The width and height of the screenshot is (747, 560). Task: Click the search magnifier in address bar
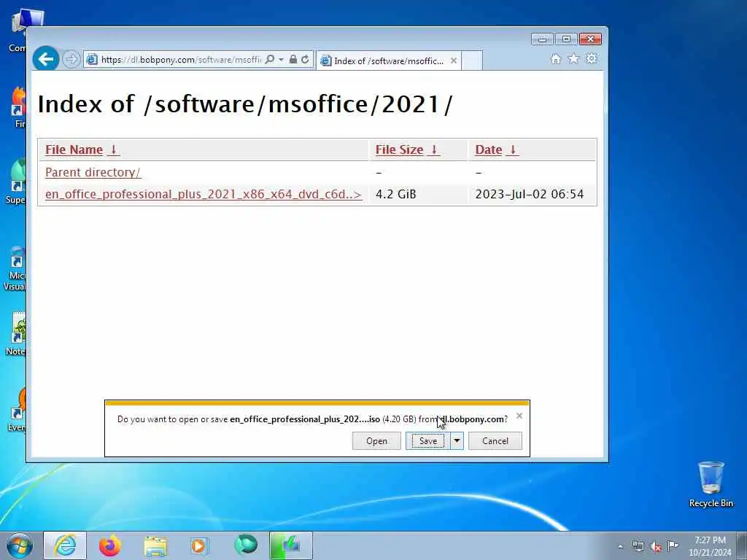[x=270, y=59]
